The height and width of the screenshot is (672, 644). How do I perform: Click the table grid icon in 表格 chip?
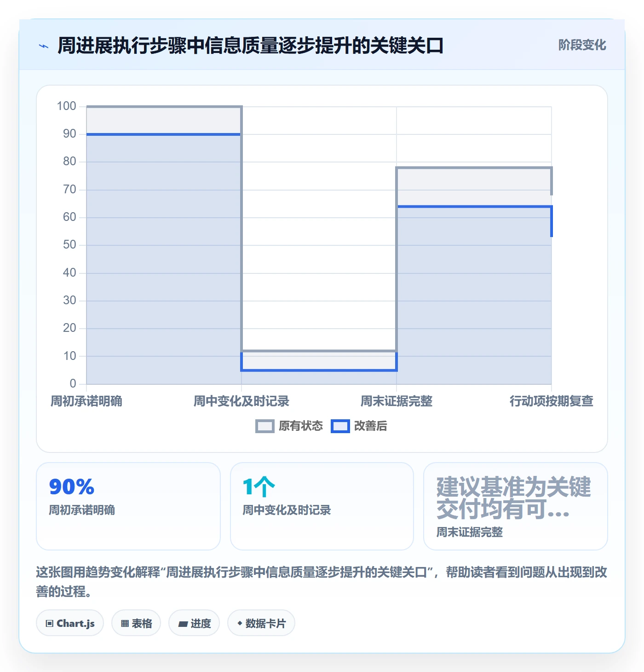[125, 624]
